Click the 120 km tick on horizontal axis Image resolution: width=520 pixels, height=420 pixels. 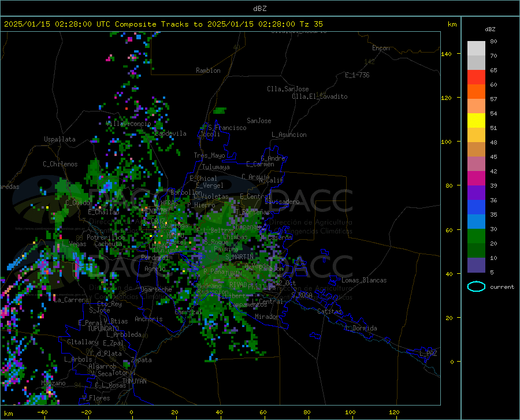tap(394, 412)
